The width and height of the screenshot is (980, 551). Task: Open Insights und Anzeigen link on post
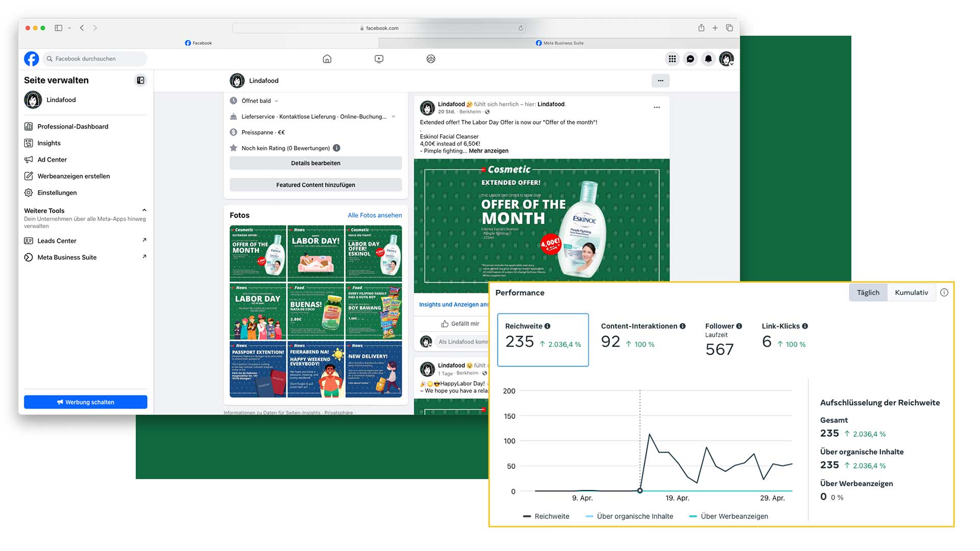tap(454, 305)
